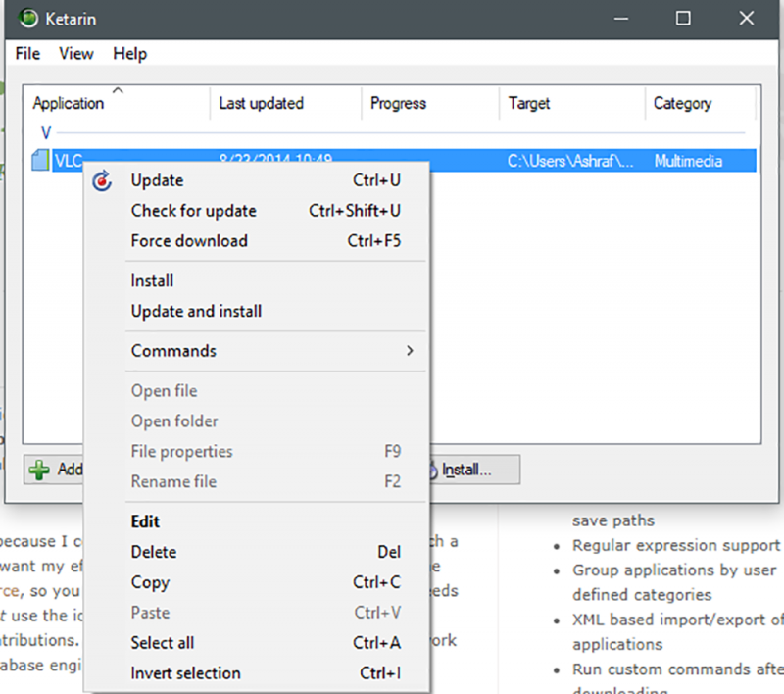Click the VLC file icon in list

40,161
